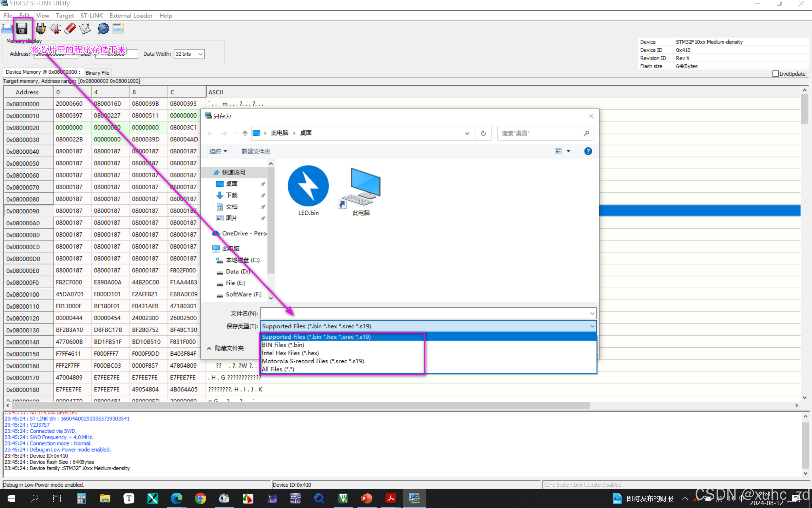Click the memory table vertical scrollbar thumb
This screenshot has width=812, height=508.
(804, 109)
